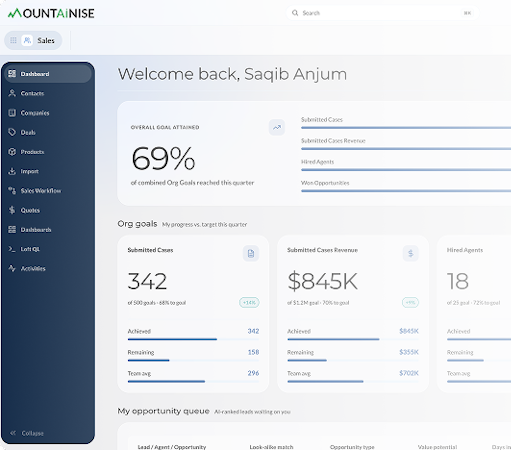The width and height of the screenshot is (511, 450).
Task: Click the Companies building icon
Action: pyautogui.click(x=12, y=113)
